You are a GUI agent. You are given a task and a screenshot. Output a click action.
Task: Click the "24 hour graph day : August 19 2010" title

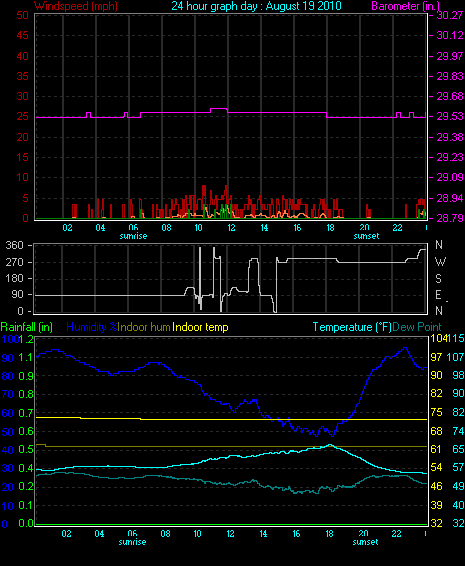coord(256,6)
